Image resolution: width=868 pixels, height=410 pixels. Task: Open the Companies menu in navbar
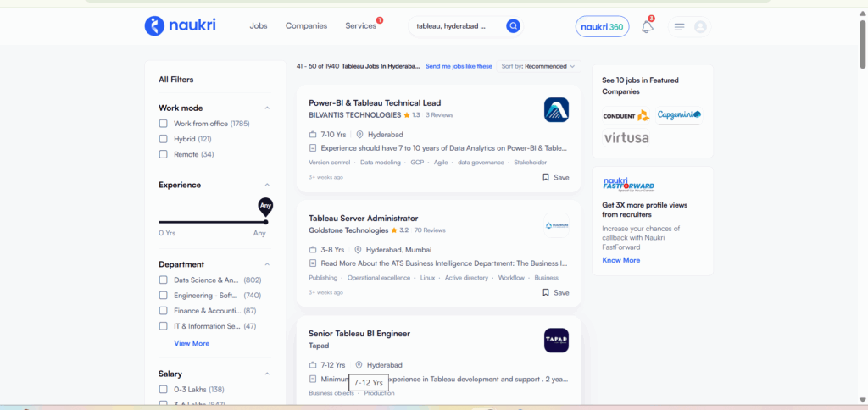click(306, 26)
